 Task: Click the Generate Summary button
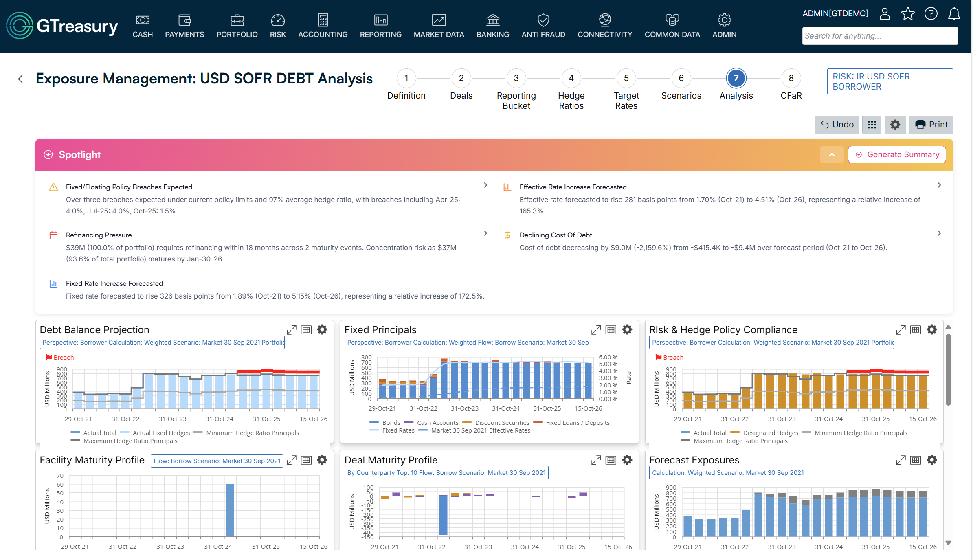[896, 154]
